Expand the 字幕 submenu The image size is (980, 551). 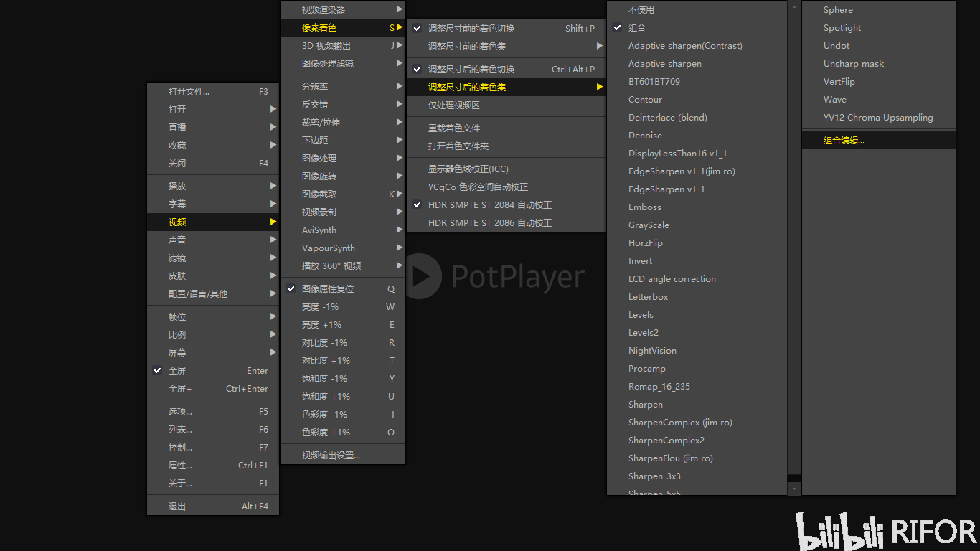click(x=213, y=204)
